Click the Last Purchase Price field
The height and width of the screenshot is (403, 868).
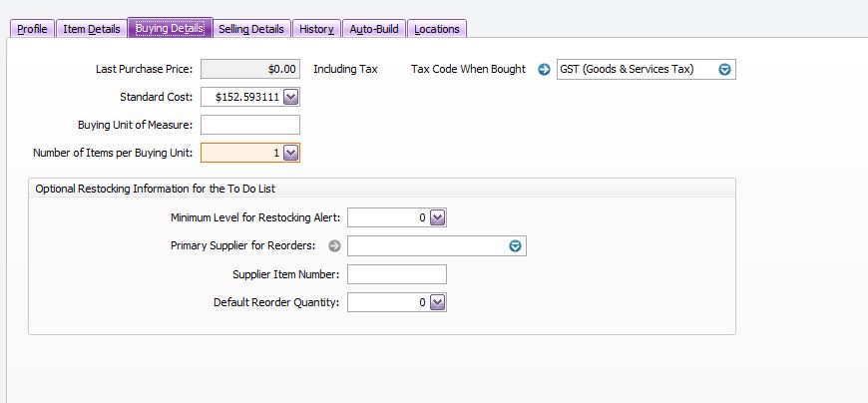point(250,69)
